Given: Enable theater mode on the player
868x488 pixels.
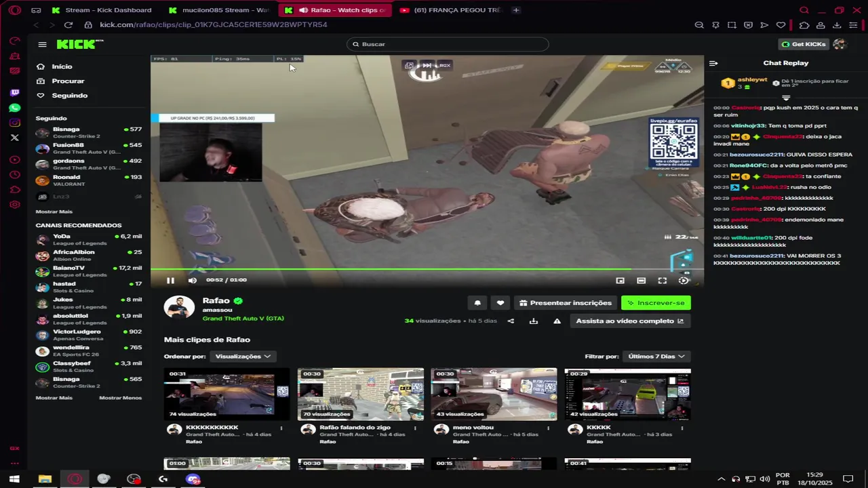Looking at the screenshot, I should [642, 281].
